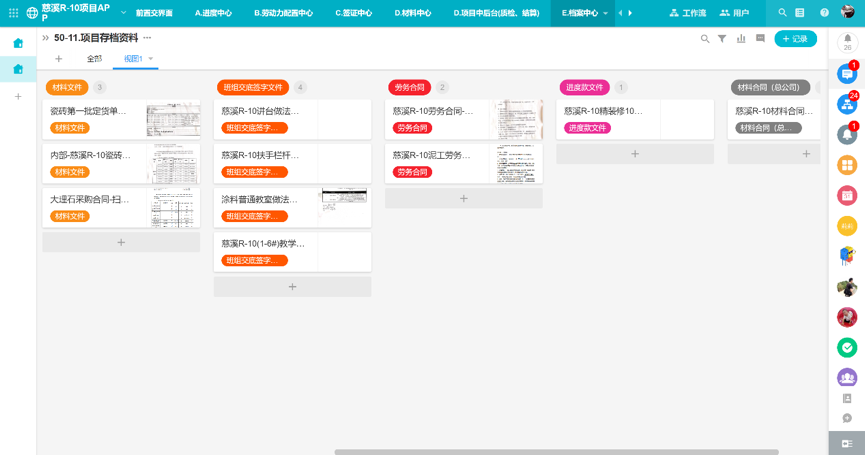The image size is (865, 455).
Task: Open the C.签证中心 menu
Action: click(354, 13)
